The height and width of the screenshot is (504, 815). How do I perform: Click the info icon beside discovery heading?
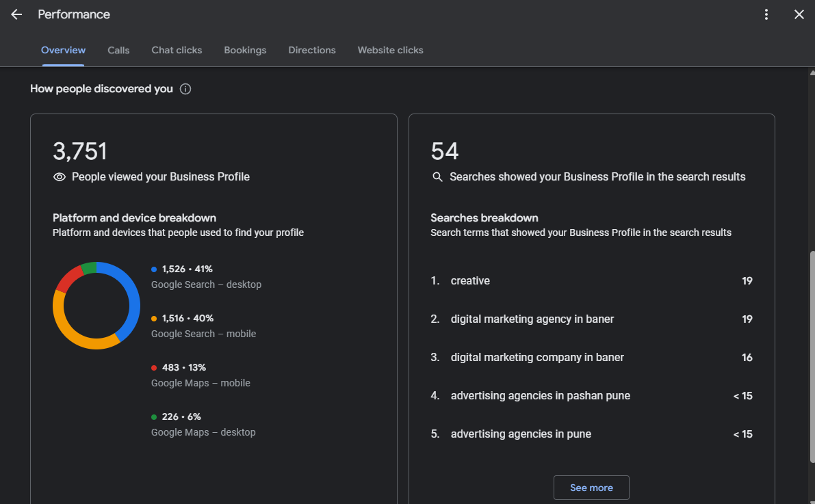(185, 89)
